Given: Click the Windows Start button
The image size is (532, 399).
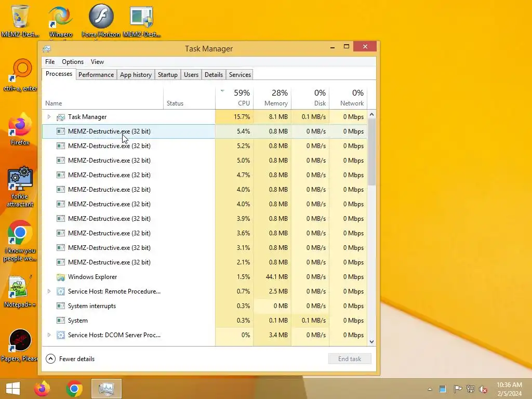Looking at the screenshot, I should coord(13,389).
